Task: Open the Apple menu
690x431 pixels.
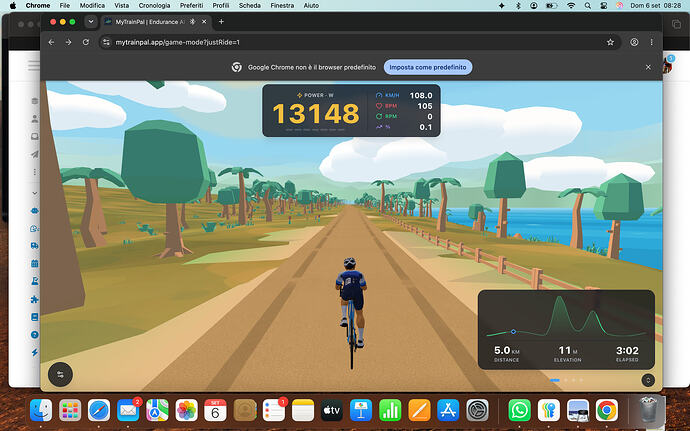Action: 13,5
